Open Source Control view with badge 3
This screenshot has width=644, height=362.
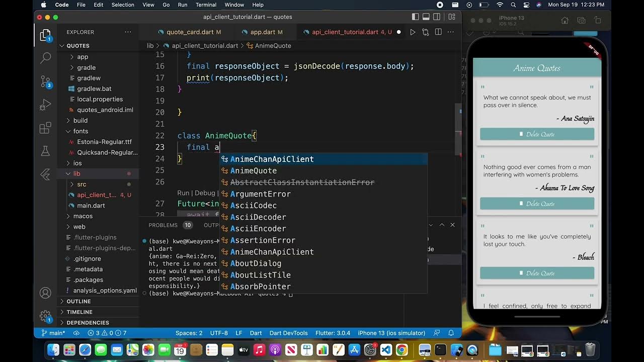(45, 82)
